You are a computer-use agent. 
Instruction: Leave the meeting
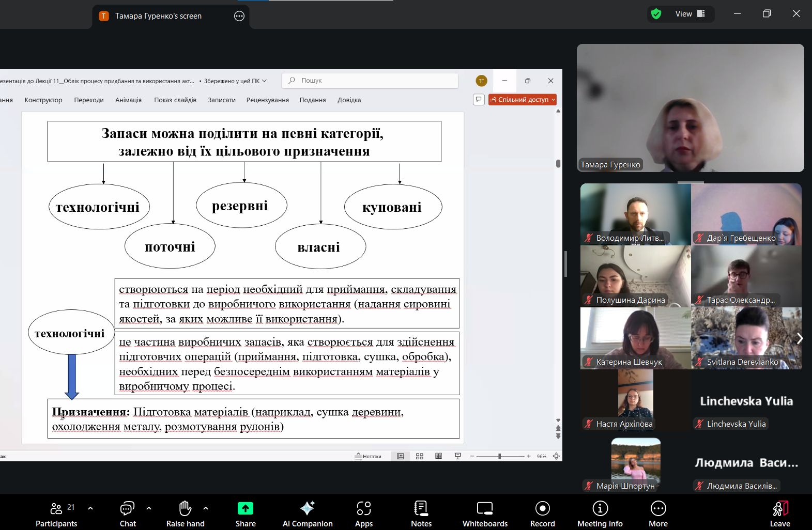780,514
